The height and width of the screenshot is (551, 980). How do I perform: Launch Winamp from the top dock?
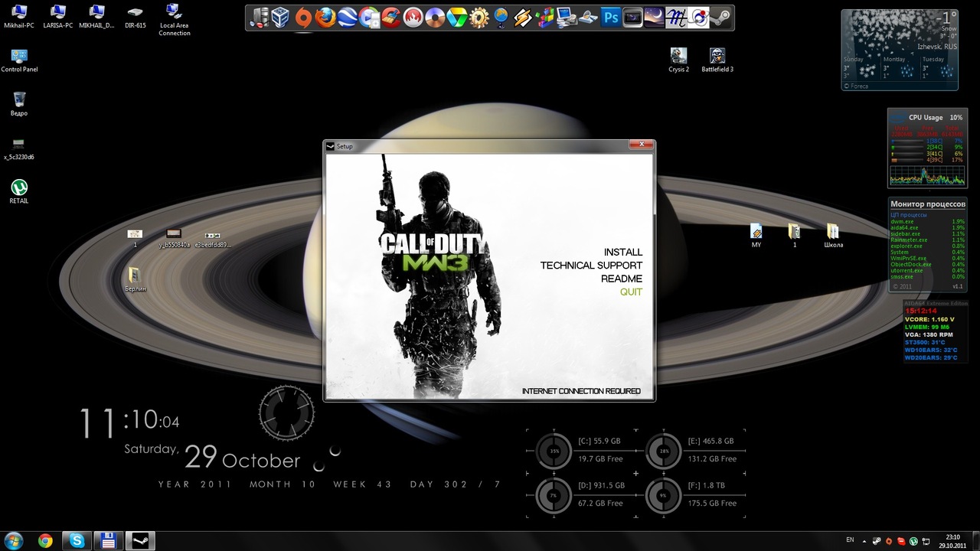pos(523,18)
